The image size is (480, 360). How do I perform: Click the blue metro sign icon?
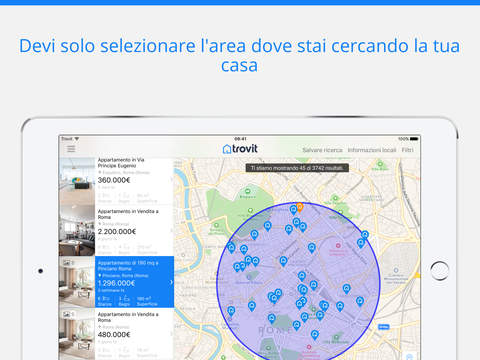tap(384, 327)
